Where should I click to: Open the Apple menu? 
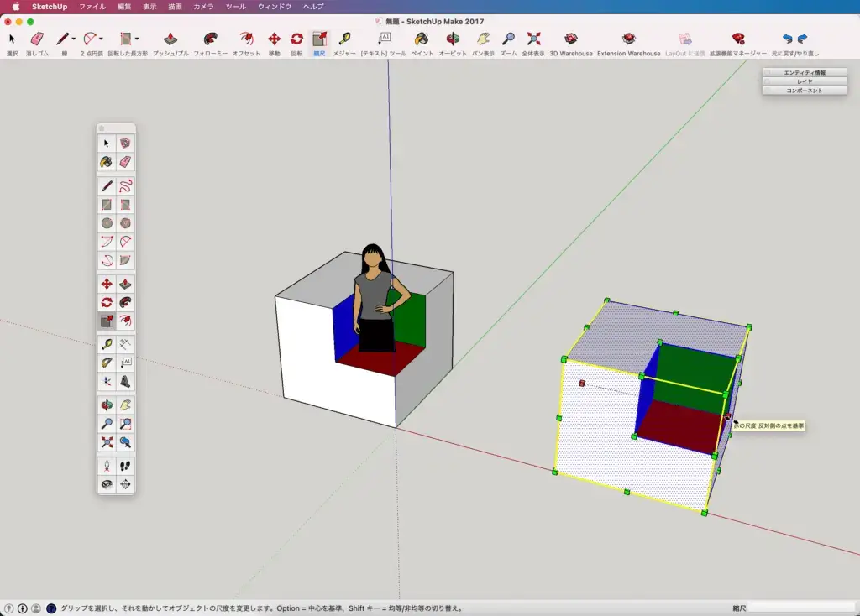point(16,7)
